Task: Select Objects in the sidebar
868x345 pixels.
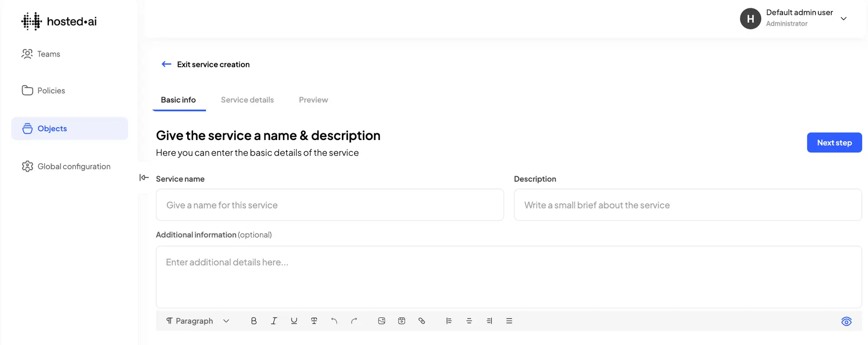Action: tap(70, 129)
